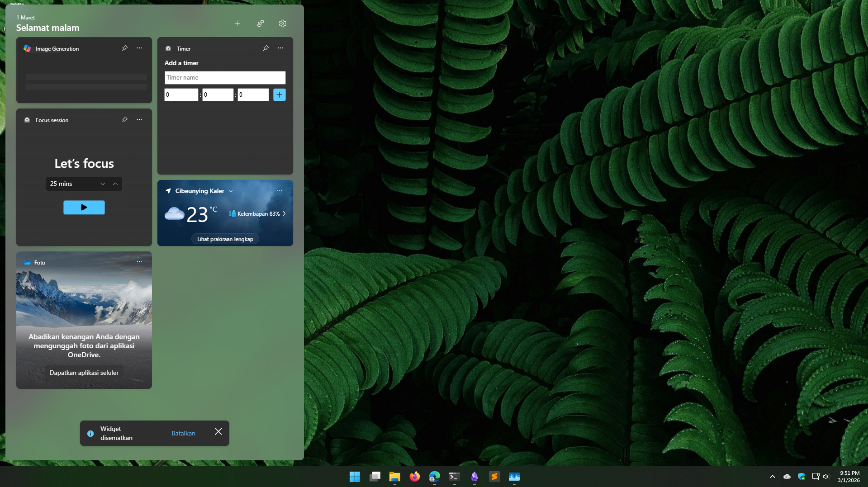This screenshot has height=487, width=868.
Task: Open the Timer widget options menu
Action: pyautogui.click(x=280, y=48)
